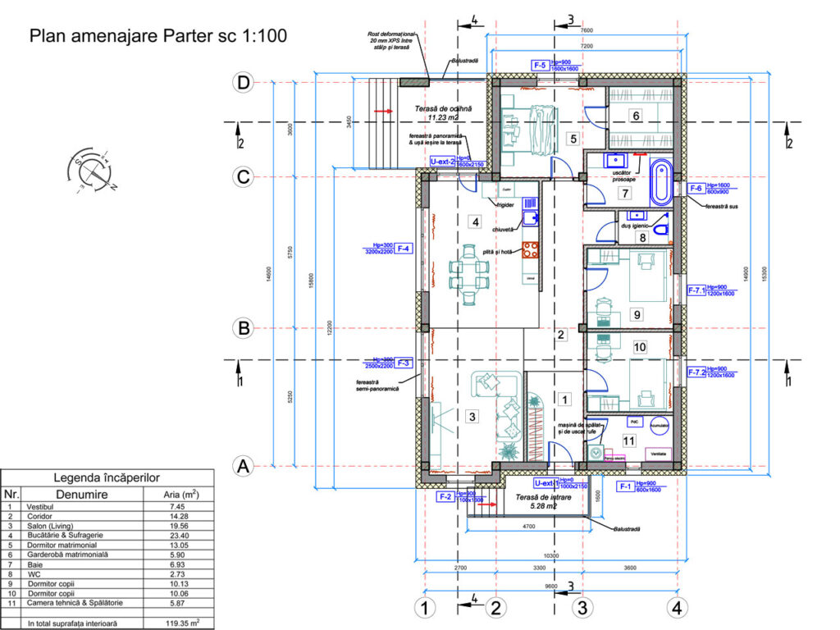Viewport: 840px width, 630px height.
Task: Select the Bucătărie & Sufragerie legend row
Action: (107, 535)
